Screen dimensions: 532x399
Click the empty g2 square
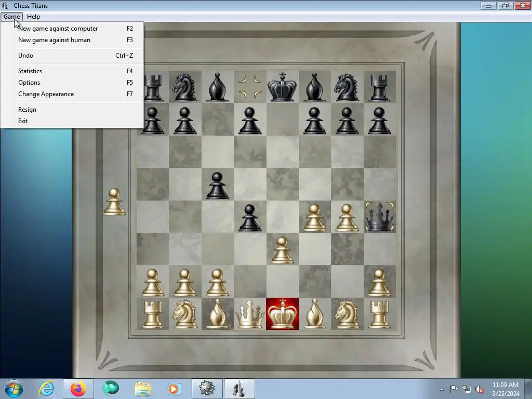coord(347,282)
